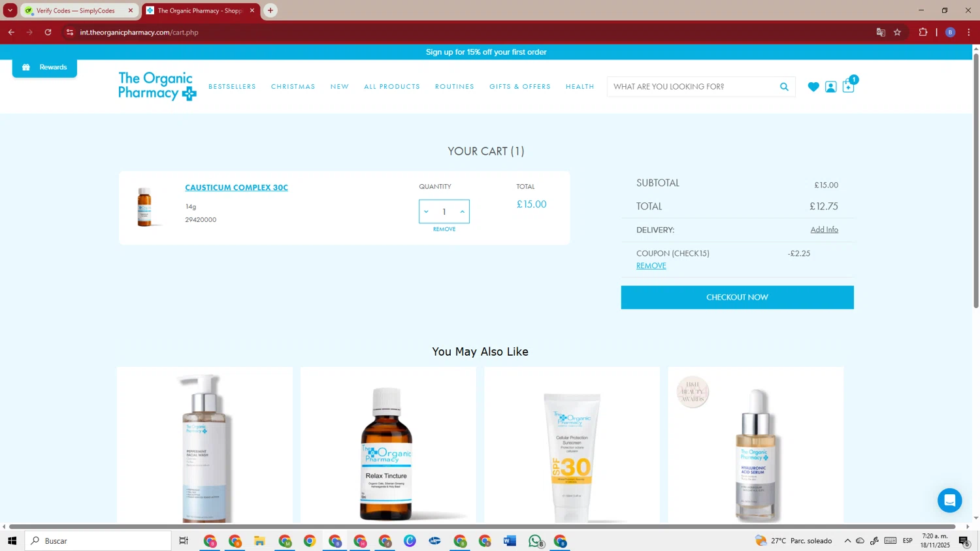The image size is (980, 551).
Task: Remove the CHECK15 coupon
Action: (651, 266)
